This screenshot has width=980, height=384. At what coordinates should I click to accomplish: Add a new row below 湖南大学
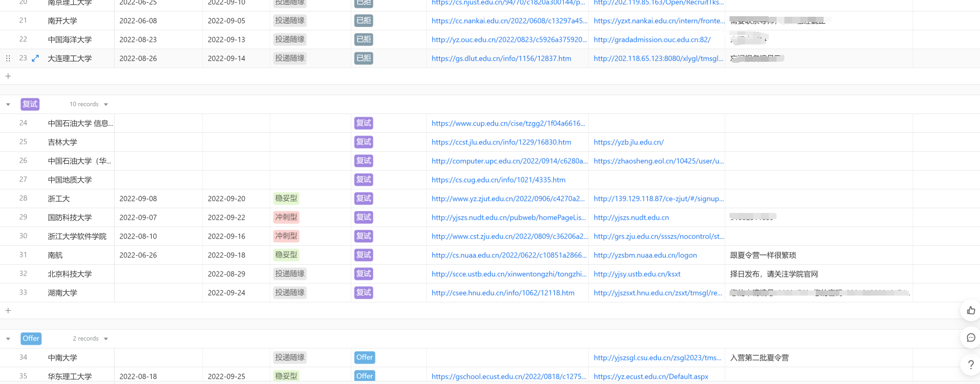[x=8, y=311]
